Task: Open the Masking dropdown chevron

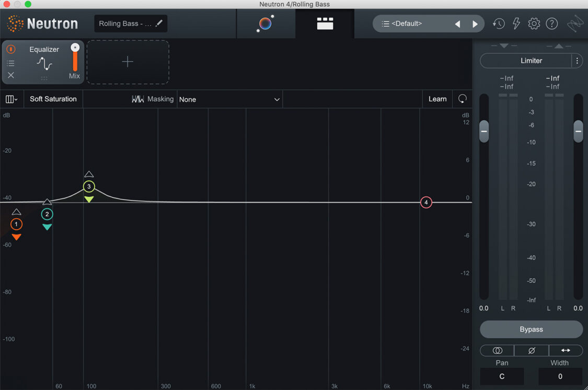Action: pyautogui.click(x=276, y=100)
